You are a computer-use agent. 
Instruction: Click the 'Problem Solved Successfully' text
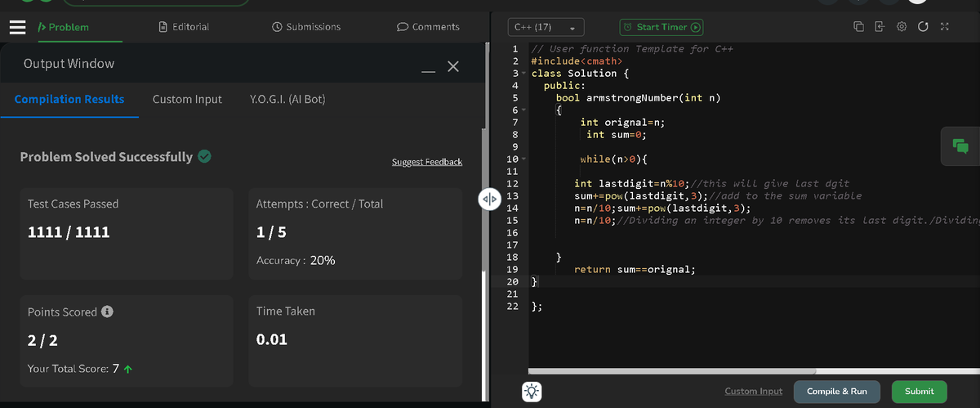pyautogui.click(x=106, y=157)
